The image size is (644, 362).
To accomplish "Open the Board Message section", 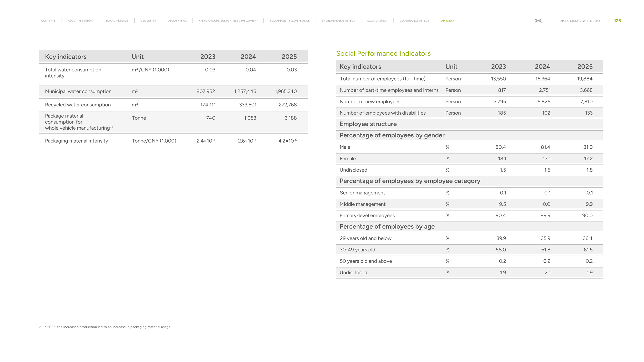I will coord(117,21).
